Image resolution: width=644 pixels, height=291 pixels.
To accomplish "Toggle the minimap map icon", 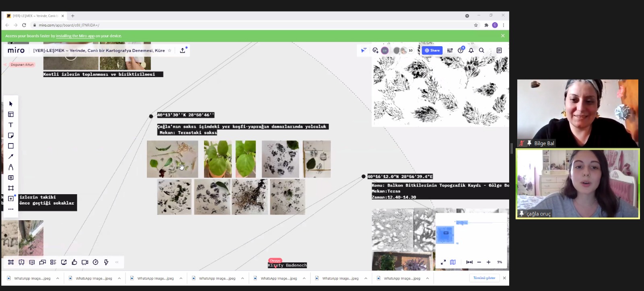I will (x=453, y=262).
